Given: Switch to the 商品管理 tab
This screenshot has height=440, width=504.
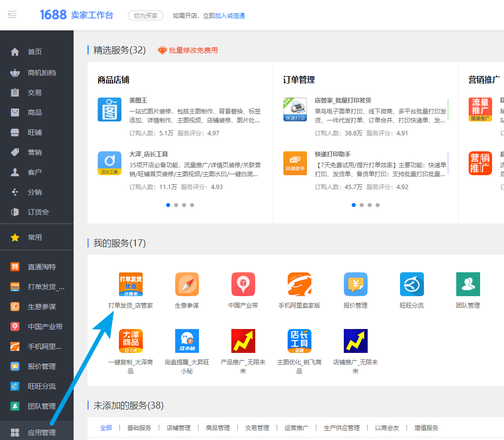Looking at the screenshot, I should coord(218,428).
